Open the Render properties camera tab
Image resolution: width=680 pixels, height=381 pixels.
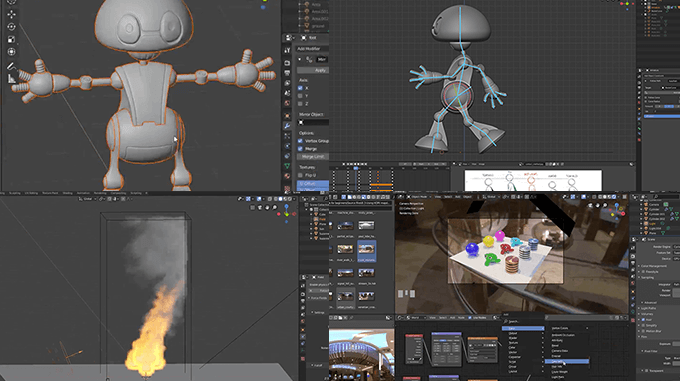(287, 63)
